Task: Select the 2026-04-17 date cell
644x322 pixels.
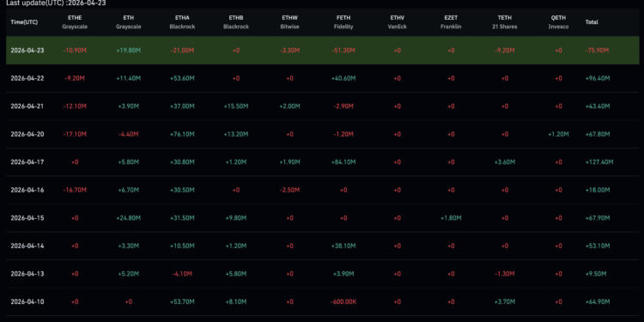Action: tap(27, 161)
